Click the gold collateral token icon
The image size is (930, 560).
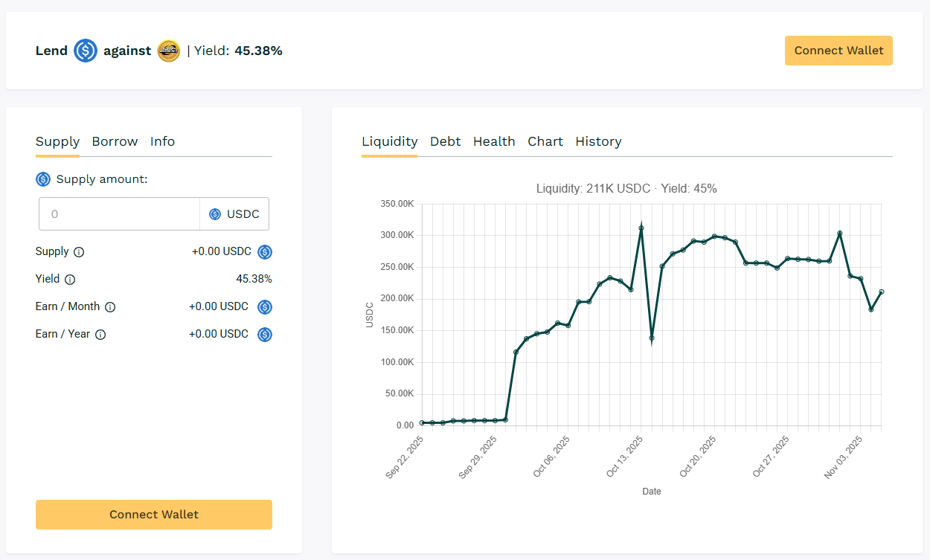pyautogui.click(x=169, y=51)
